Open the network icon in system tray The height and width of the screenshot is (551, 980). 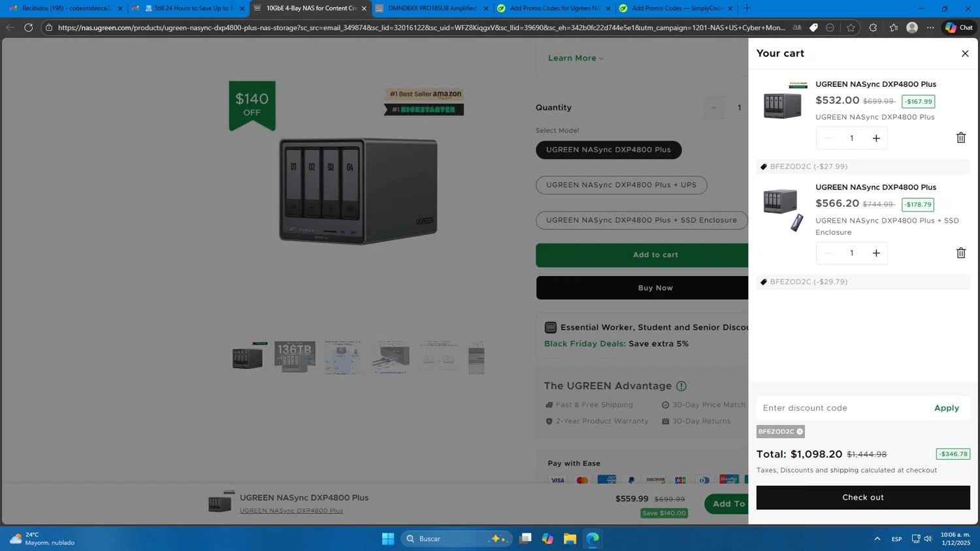916,539
